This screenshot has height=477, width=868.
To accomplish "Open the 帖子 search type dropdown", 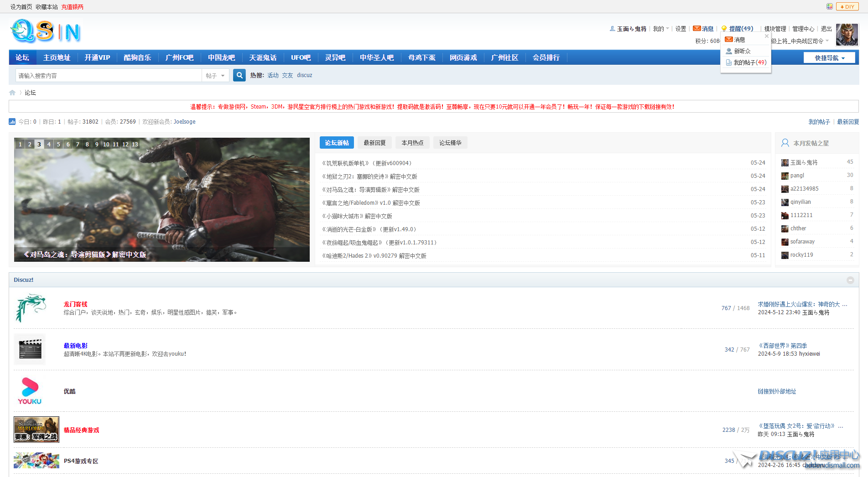I will [x=215, y=76].
